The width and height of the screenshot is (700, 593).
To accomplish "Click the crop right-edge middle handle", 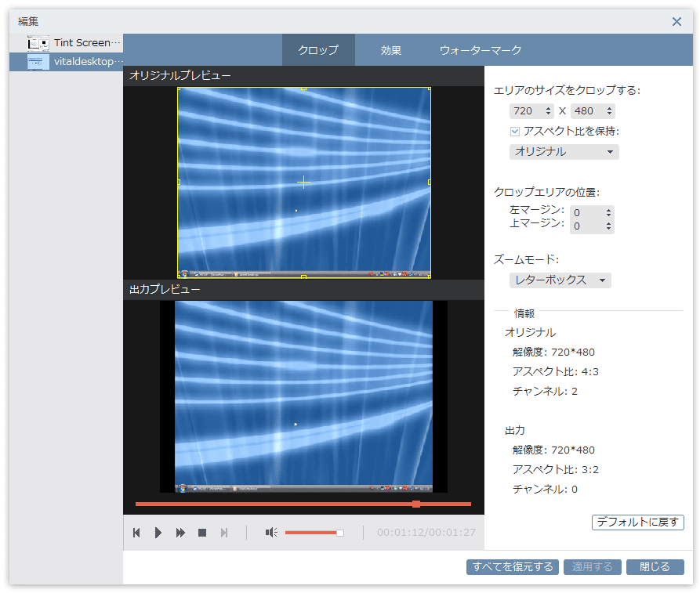I will tap(430, 182).
